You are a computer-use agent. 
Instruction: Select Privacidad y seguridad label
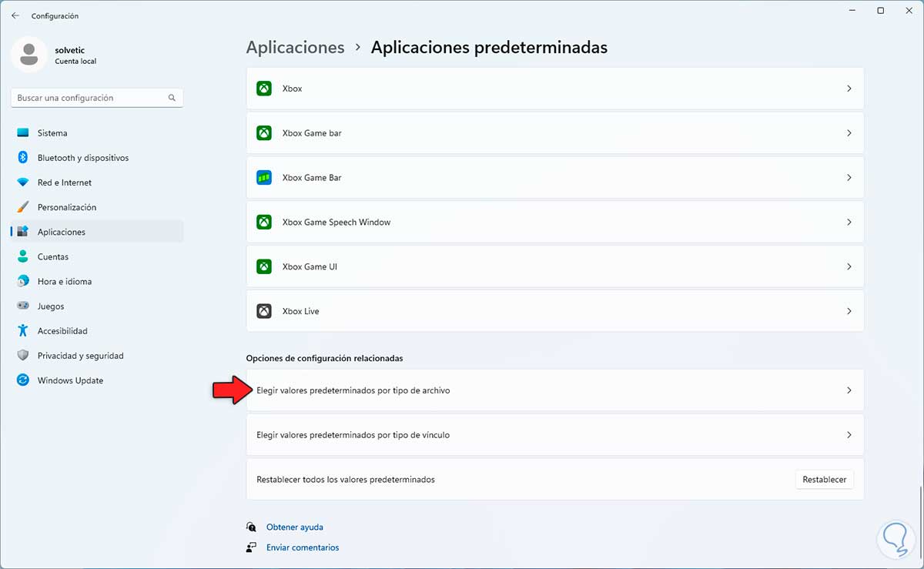[81, 356]
